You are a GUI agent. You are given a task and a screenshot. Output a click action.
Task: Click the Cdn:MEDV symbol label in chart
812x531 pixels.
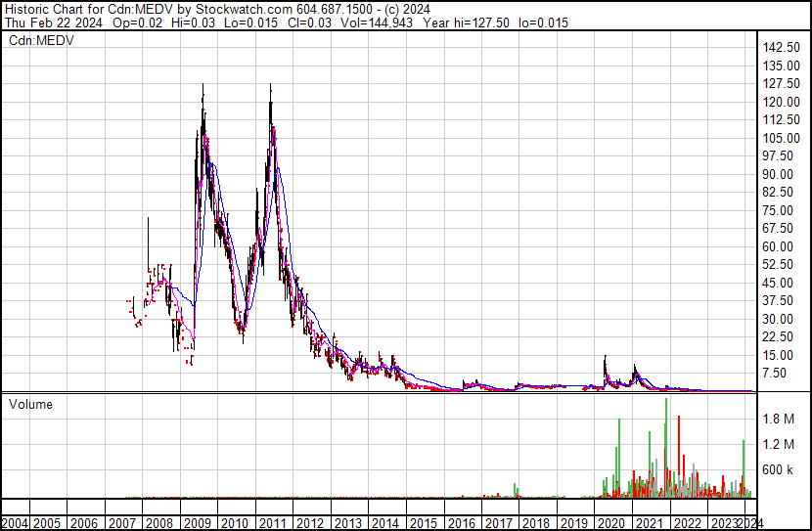[x=41, y=41]
